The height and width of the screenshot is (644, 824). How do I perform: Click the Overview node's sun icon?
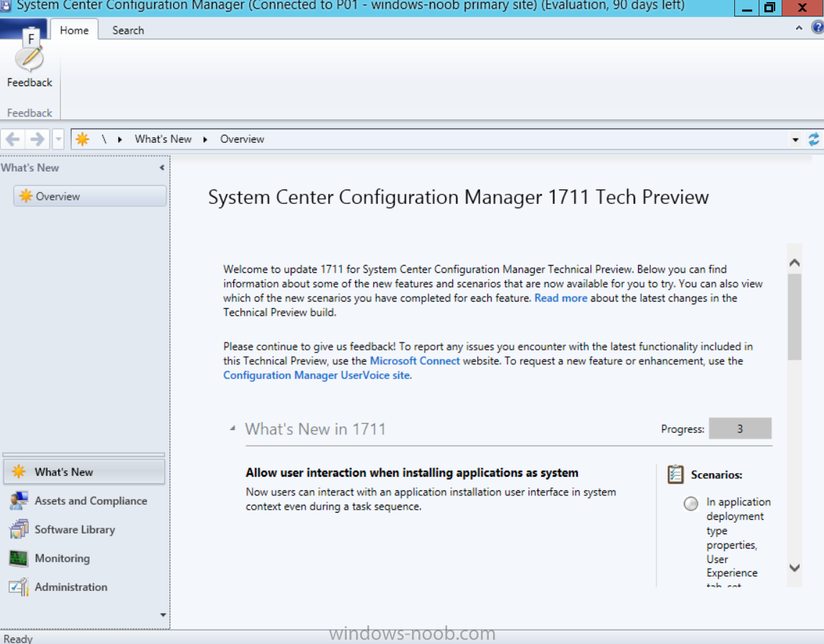click(26, 196)
